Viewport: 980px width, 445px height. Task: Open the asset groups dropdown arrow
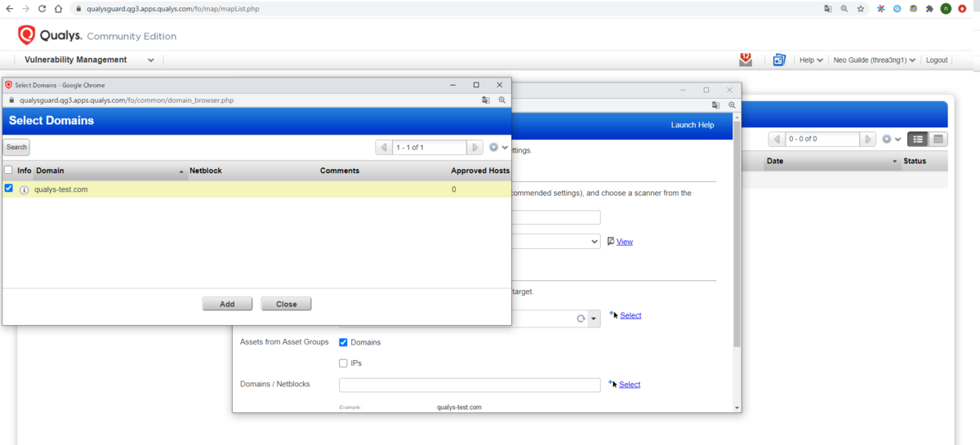point(594,318)
